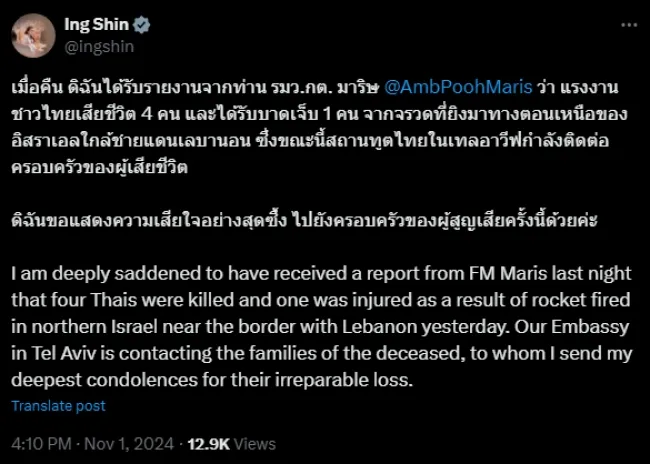Screen dimensions: 650x464
Task: Click the Nov 1, 2024 date
Action: 129,444
